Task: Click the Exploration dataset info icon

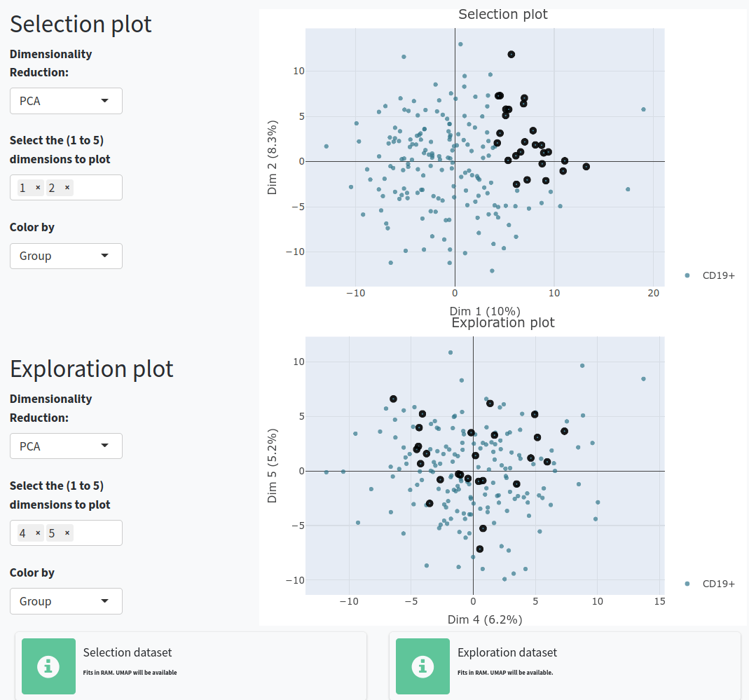Action: point(422,666)
